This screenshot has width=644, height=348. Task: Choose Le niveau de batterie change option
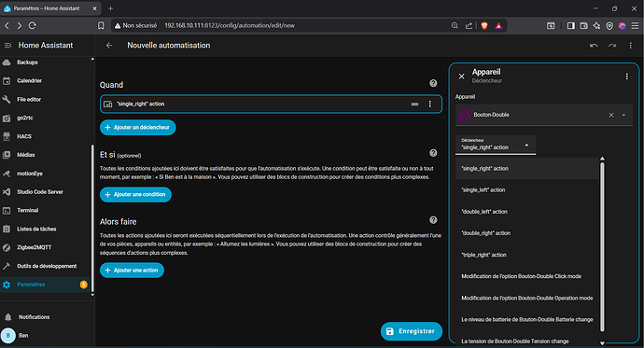pyautogui.click(x=527, y=319)
